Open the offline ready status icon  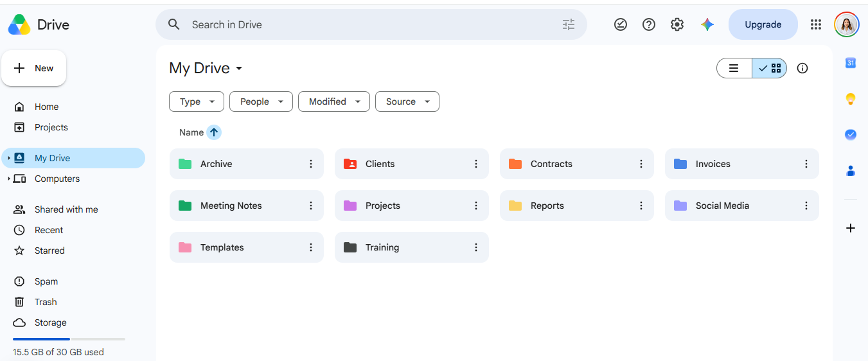coord(621,24)
